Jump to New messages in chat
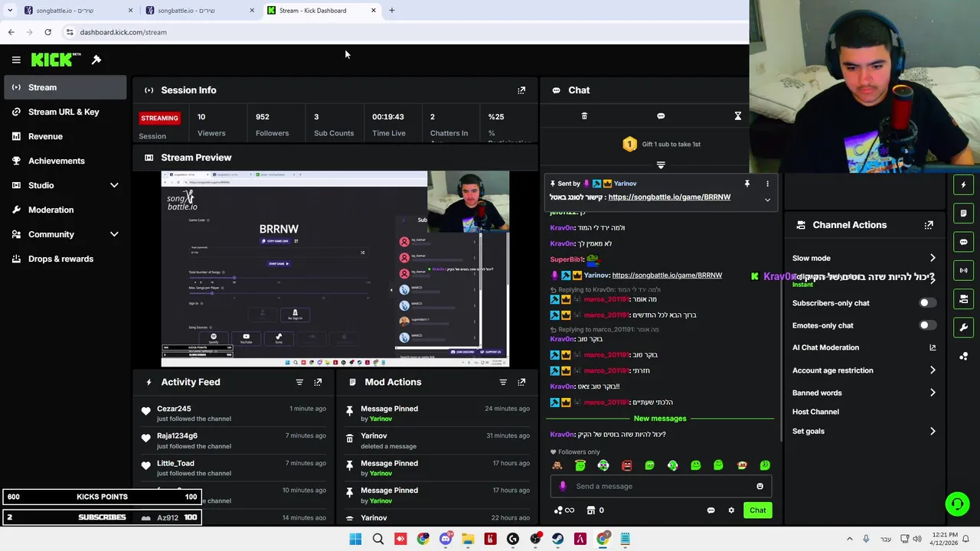 point(660,419)
